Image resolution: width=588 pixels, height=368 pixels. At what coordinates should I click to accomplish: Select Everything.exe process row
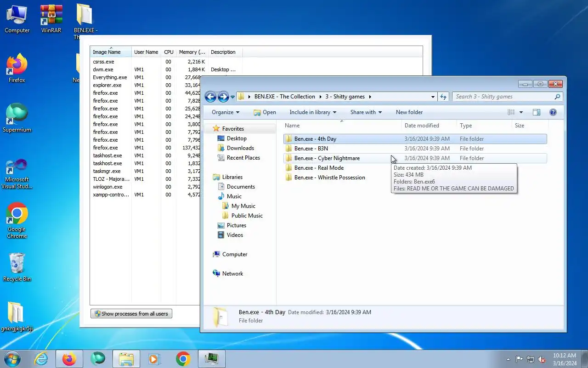(146, 77)
